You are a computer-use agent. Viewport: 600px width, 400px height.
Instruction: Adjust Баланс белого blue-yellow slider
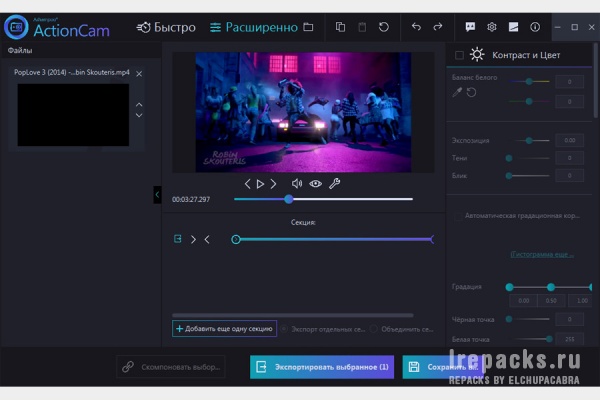(x=529, y=81)
